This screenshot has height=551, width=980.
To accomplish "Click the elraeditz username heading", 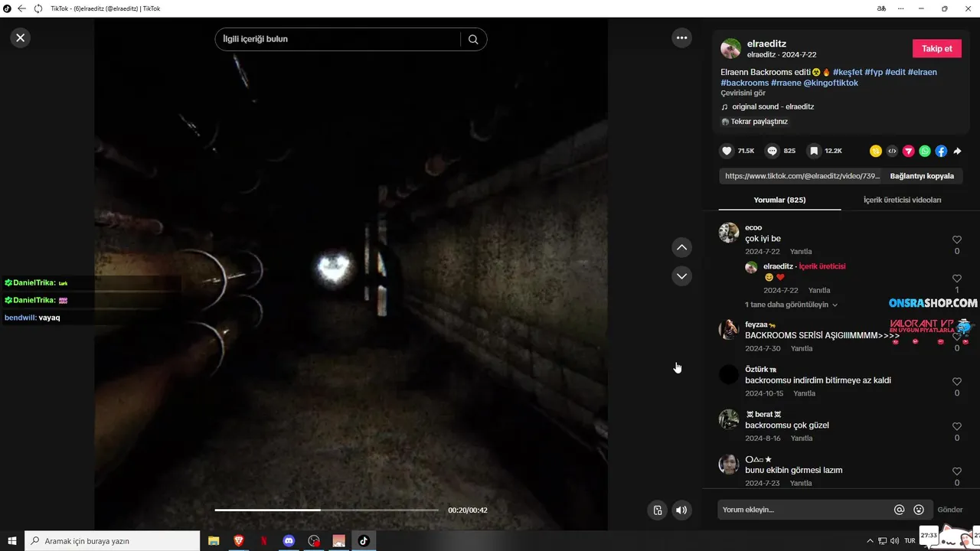I will [x=766, y=44].
